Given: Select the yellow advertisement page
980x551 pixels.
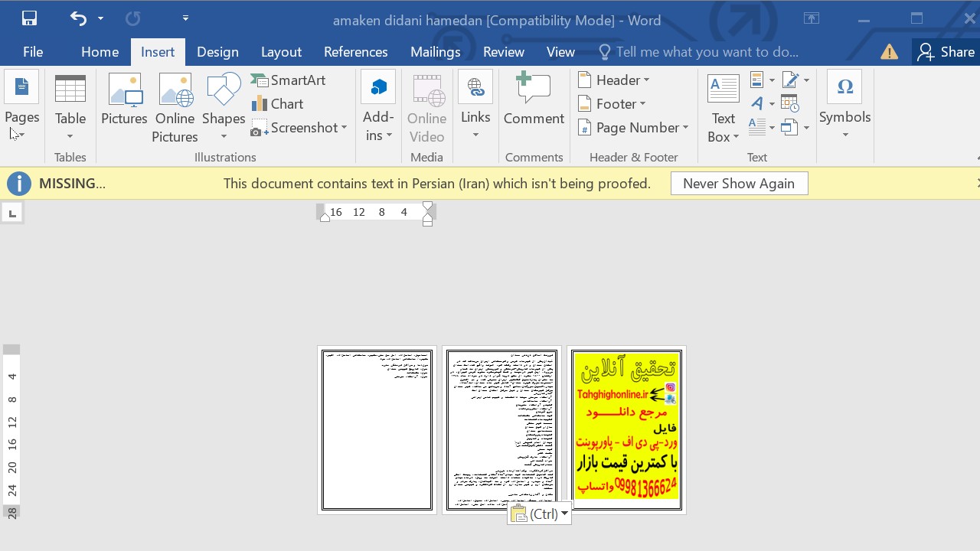Looking at the screenshot, I should tap(626, 430).
